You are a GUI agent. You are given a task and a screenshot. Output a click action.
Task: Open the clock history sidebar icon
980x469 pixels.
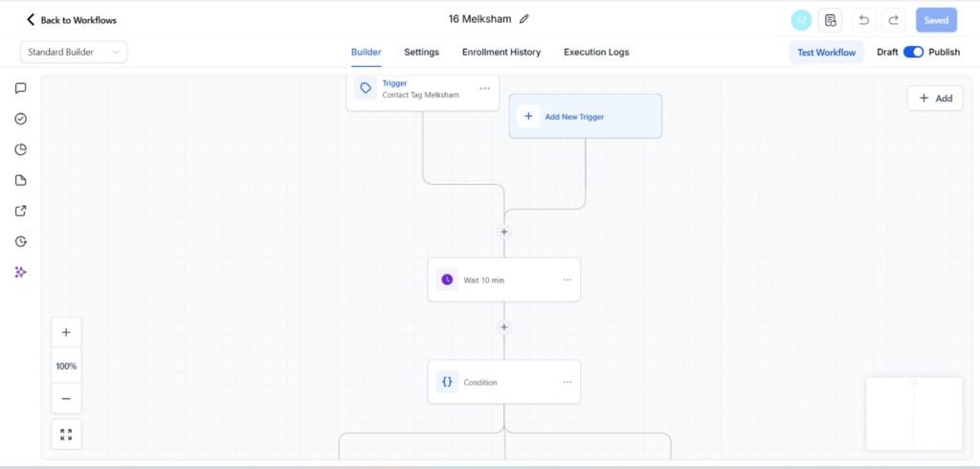tap(21, 241)
